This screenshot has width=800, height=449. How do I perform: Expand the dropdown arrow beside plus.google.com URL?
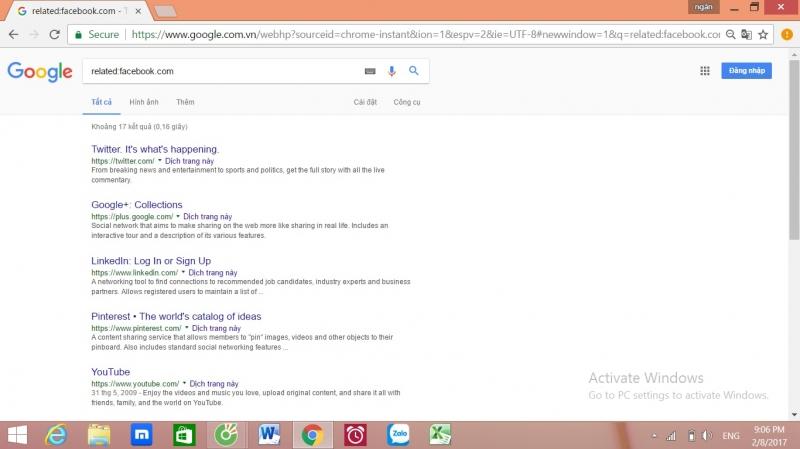click(x=177, y=217)
